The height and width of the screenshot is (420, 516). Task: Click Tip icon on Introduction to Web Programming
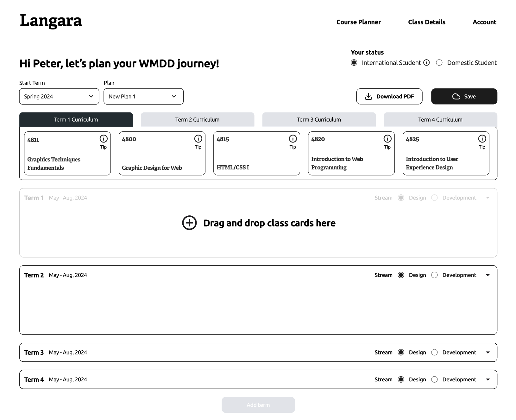tap(387, 139)
